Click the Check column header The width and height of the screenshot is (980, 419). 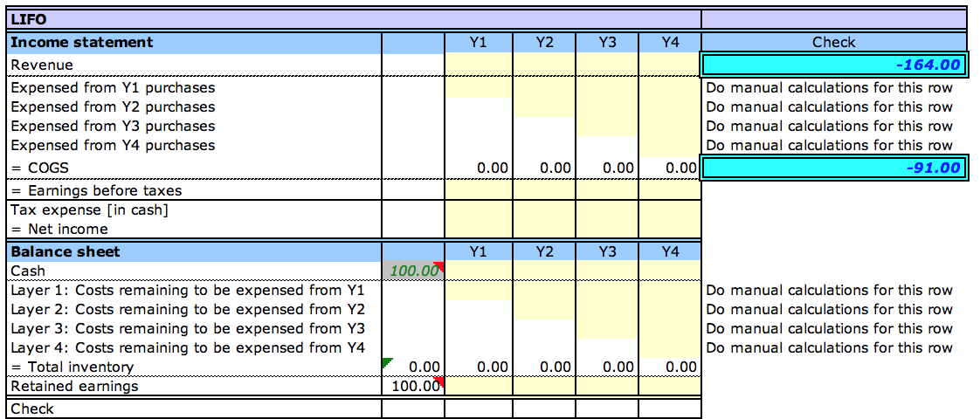point(834,43)
